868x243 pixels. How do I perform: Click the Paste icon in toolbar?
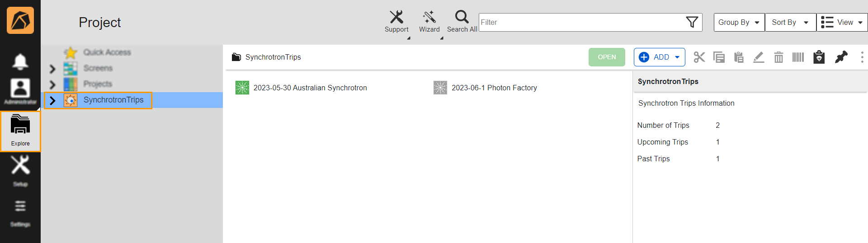click(x=739, y=57)
